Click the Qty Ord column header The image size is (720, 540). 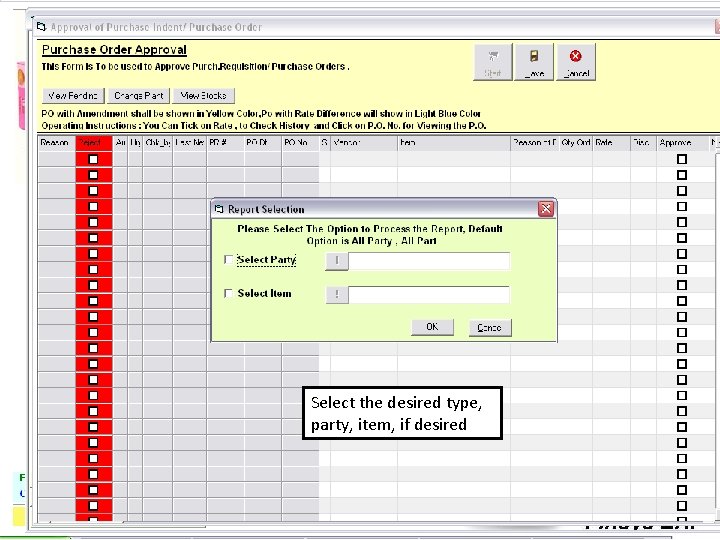point(576,143)
